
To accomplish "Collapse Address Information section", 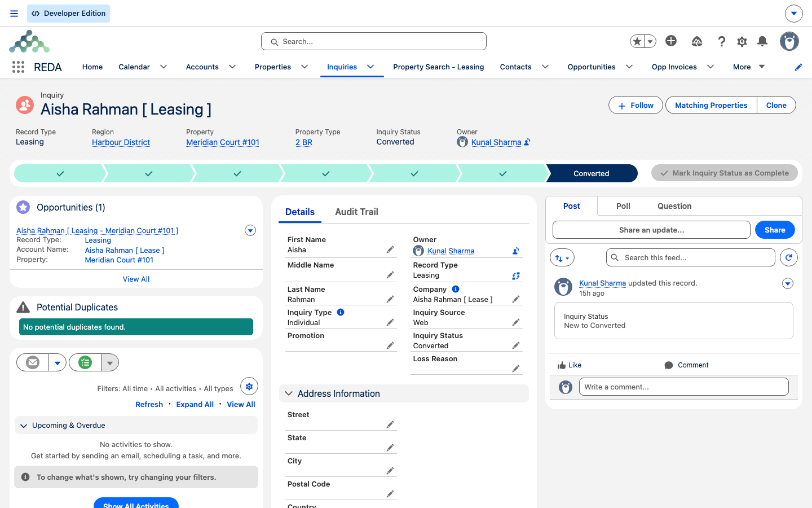I will 289,393.
